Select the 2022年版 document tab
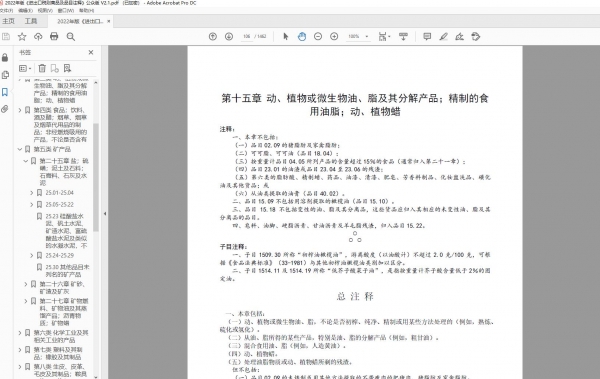The width and height of the screenshot is (600, 379). coord(80,21)
